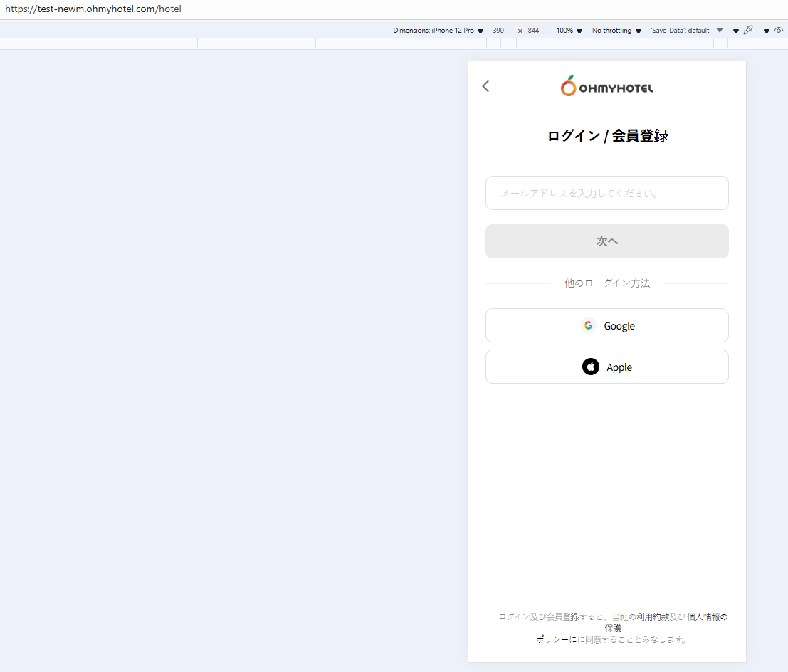
Task: Click the 他のローグイン方法 label
Action: (607, 283)
